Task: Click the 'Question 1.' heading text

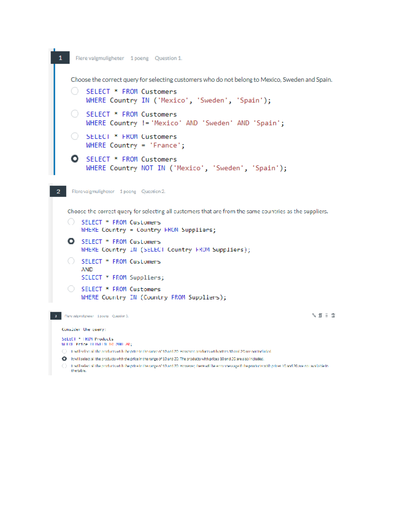Action: point(168,58)
